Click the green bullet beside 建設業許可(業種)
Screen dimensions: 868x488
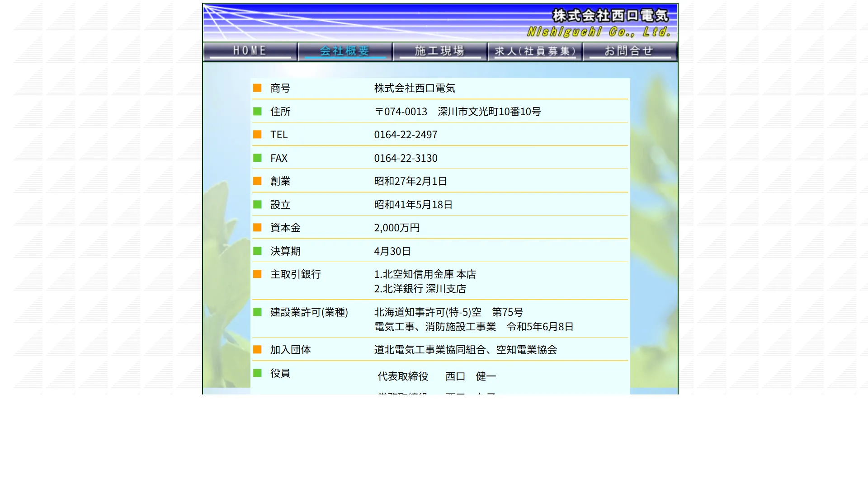pyautogui.click(x=257, y=312)
